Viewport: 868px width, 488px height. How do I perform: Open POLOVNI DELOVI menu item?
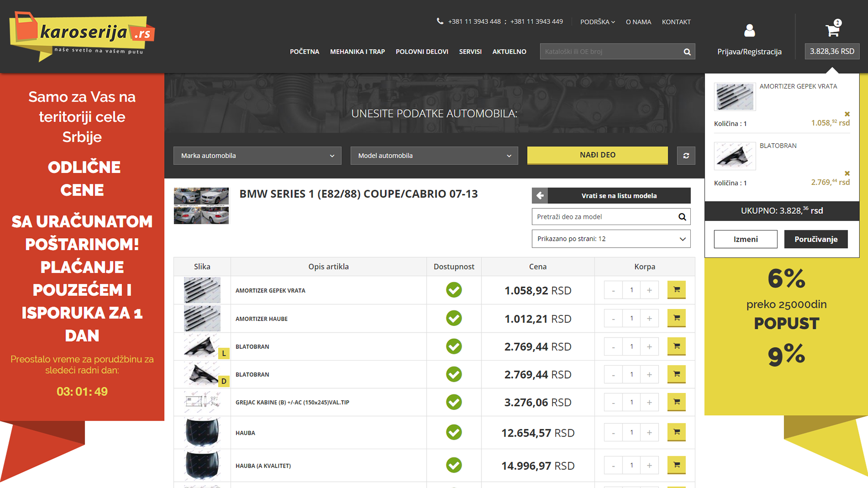[422, 52]
